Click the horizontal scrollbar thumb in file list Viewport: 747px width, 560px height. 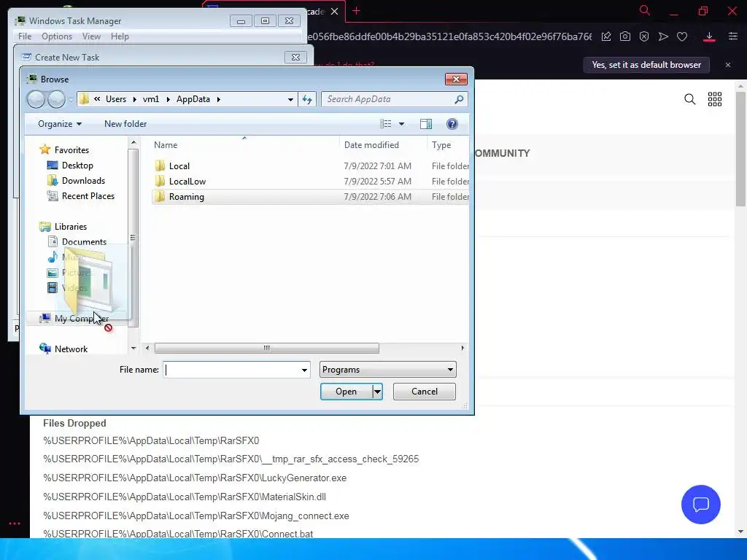[267, 348]
